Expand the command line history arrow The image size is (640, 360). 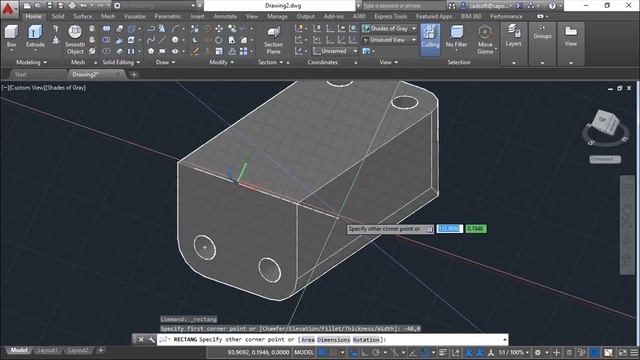click(x=504, y=340)
